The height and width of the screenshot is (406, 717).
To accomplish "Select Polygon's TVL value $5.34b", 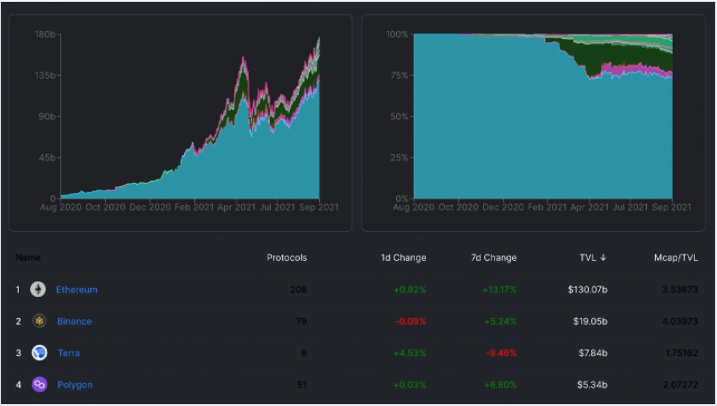I will [x=592, y=385].
